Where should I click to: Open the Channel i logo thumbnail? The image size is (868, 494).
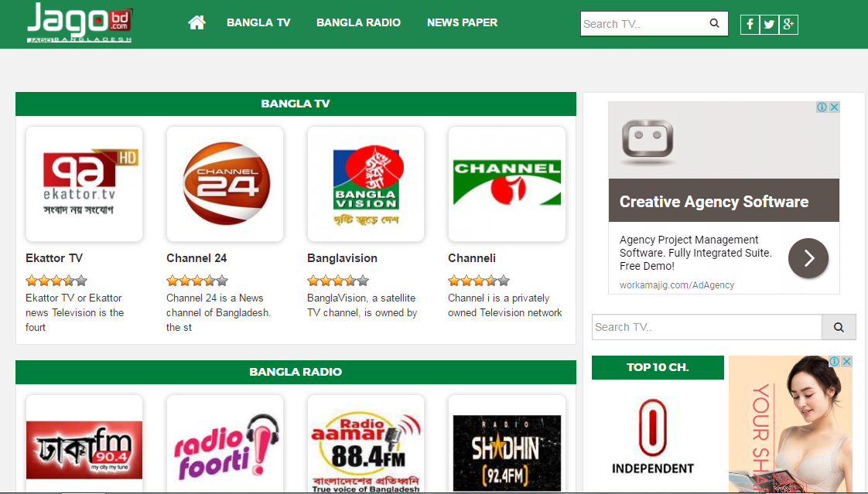click(x=507, y=184)
